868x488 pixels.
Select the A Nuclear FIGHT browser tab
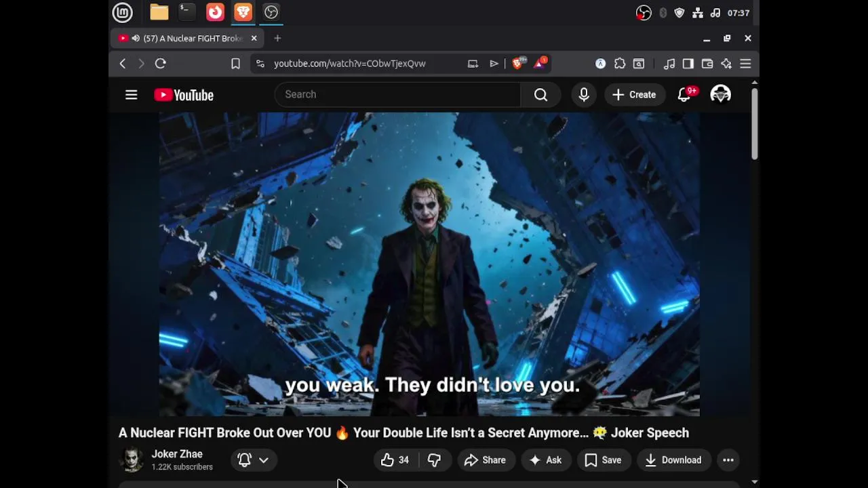pos(188,39)
